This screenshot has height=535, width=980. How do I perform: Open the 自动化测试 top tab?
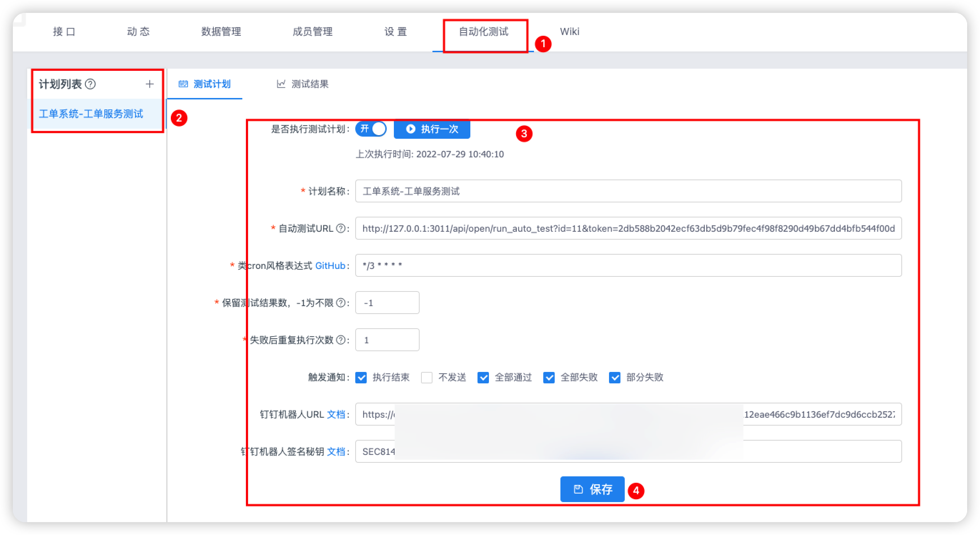(x=484, y=31)
